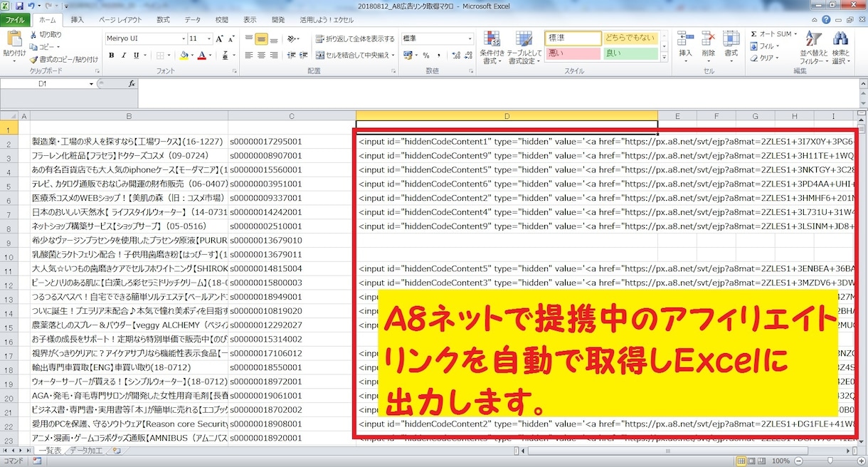868x467 pixels.
Task: Open Sort & Filter (並べ替えとフィルター)
Action: tap(814, 47)
